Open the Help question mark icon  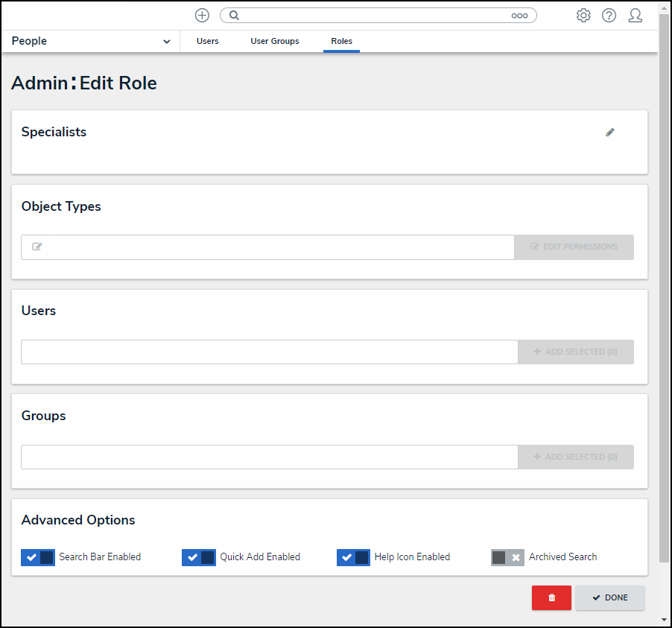pos(609,16)
